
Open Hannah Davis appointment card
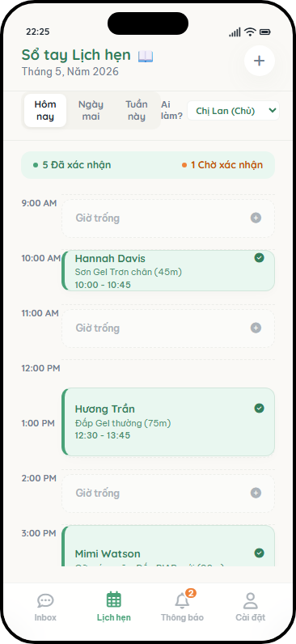click(x=168, y=271)
